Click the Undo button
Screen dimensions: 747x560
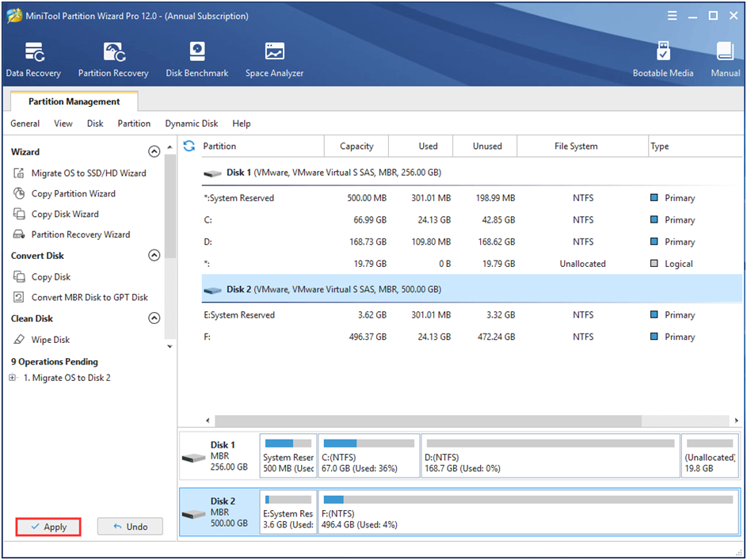tap(130, 527)
